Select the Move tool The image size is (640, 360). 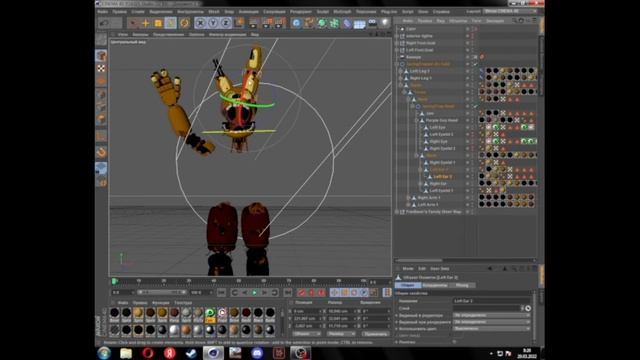pyautogui.click(x=145, y=23)
